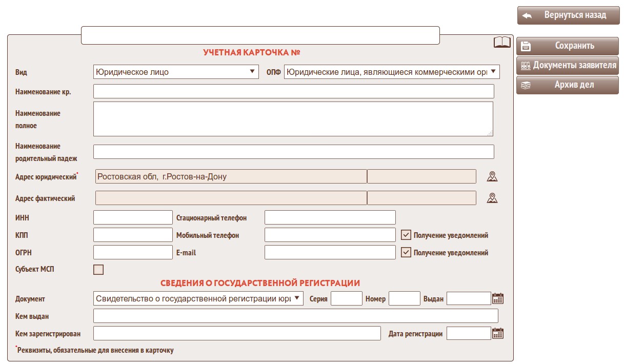This screenshot has height=364, width=624.
Task: Open the Вид dropdown list
Action: 176,72
